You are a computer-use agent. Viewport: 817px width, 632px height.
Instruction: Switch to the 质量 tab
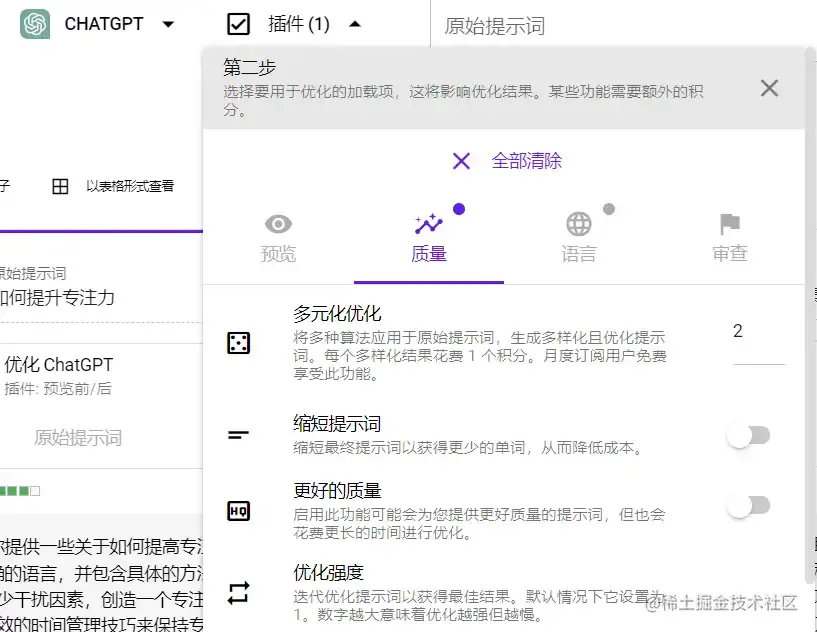(429, 239)
